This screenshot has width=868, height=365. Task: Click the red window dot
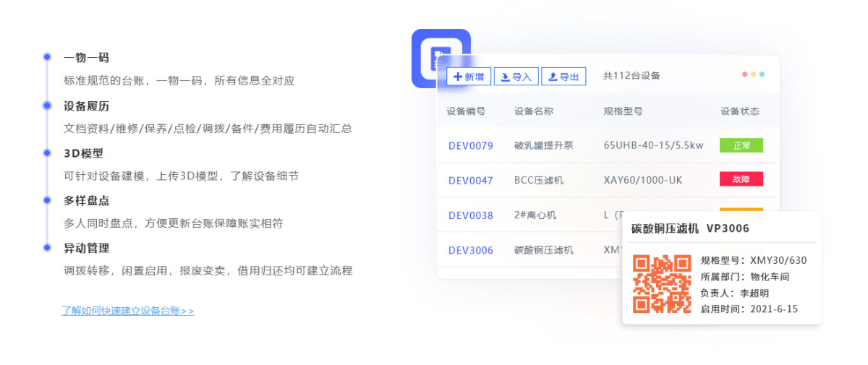[x=745, y=74]
